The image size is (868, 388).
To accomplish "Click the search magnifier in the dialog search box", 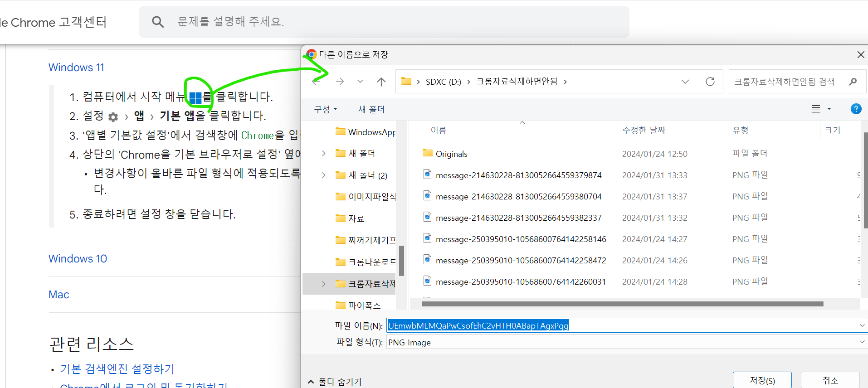I will [x=853, y=82].
